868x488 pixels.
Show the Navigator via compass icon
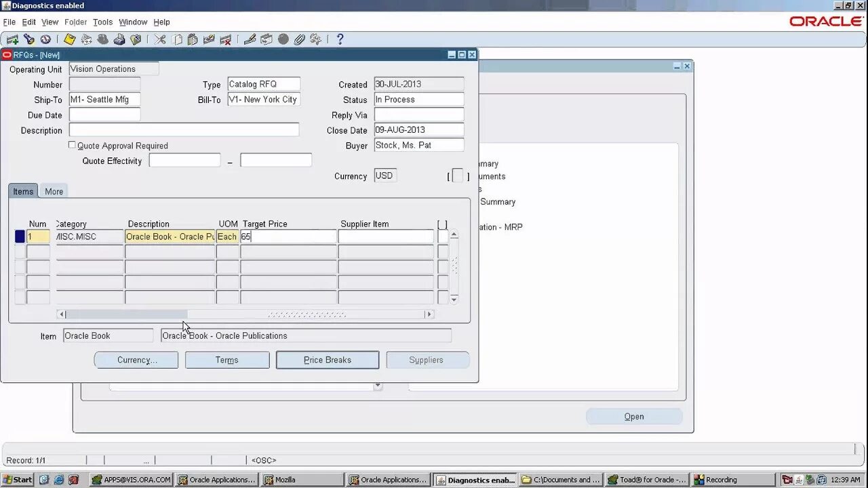point(45,39)
